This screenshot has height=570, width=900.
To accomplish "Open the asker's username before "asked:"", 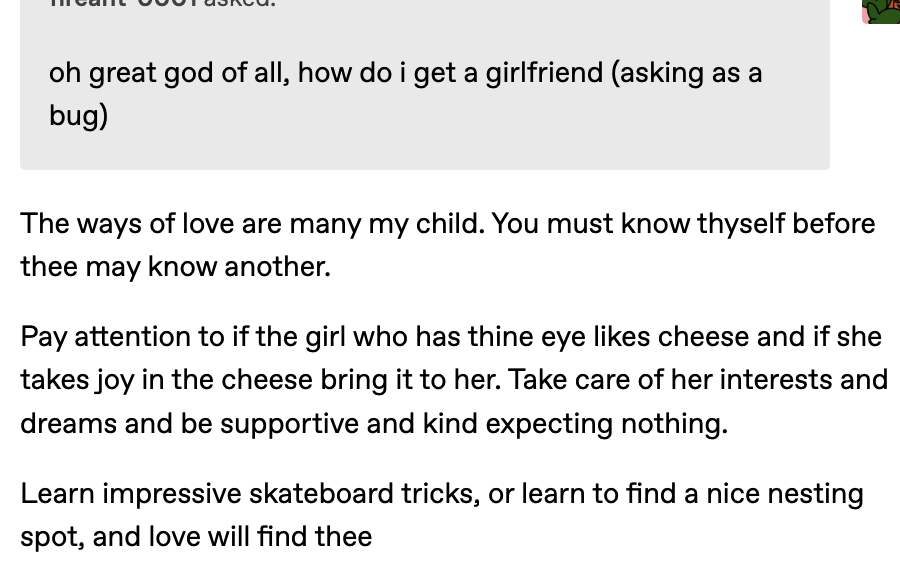I will tap(123, 3).
